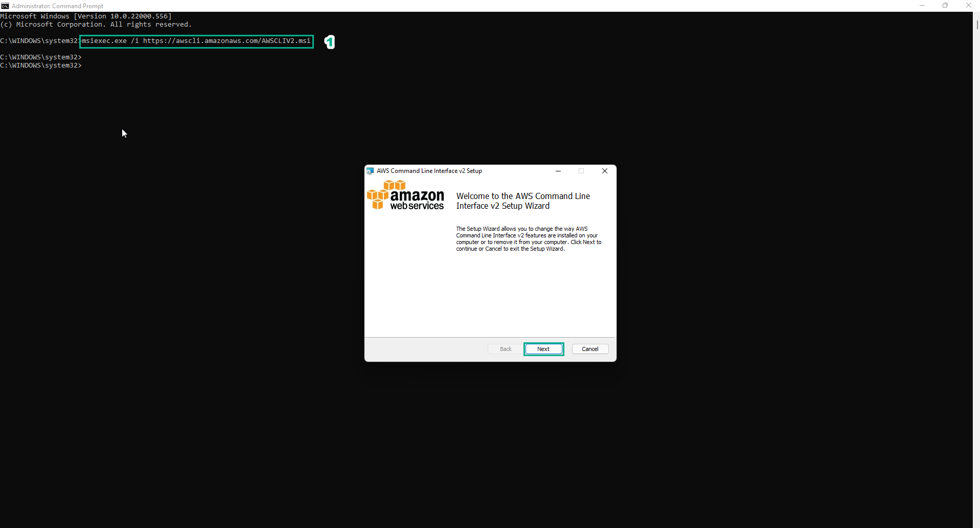
Task: Click the disabled Back button
Action: coord(505,348)
